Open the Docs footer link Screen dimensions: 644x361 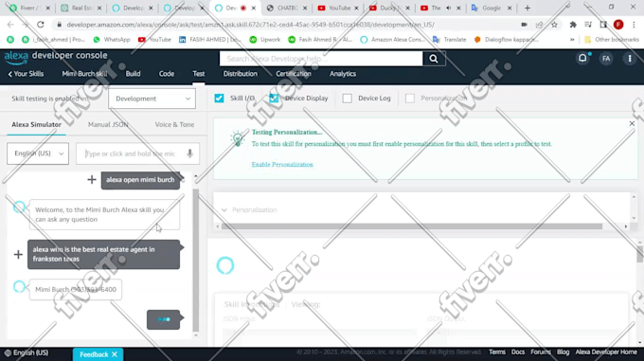[518, 352]
